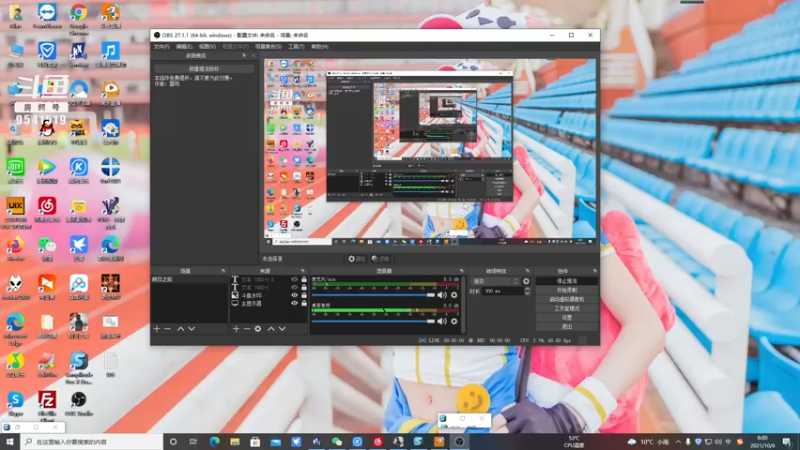The height and width of the screenshot is (450, 800).
Task: Pop out the Scene Transitions dock panel
Action: pos(527,271)
